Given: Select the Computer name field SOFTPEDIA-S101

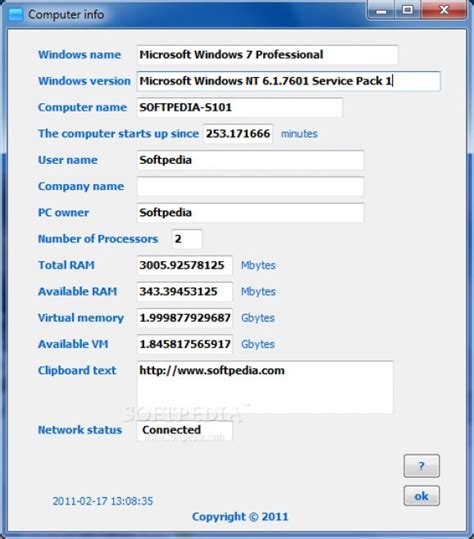Looking at the screenshot, I should [x=240, y=107].
